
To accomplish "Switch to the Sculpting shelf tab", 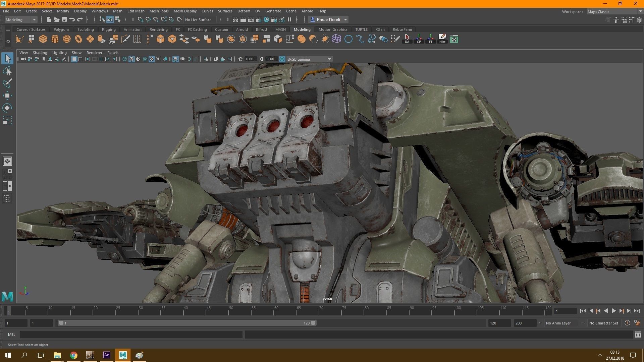I will (86, 29).
